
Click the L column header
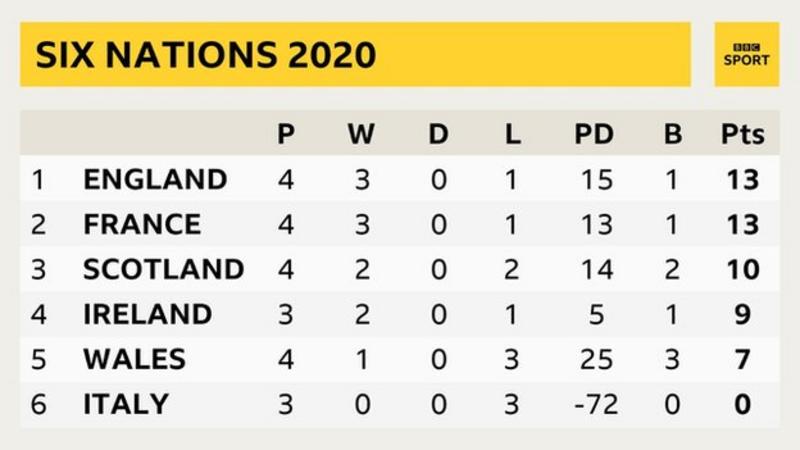pos(512,134)
